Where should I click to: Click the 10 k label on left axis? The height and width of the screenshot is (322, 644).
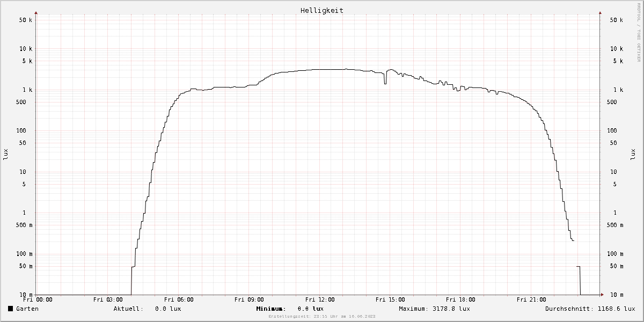[x=25, y=49]
